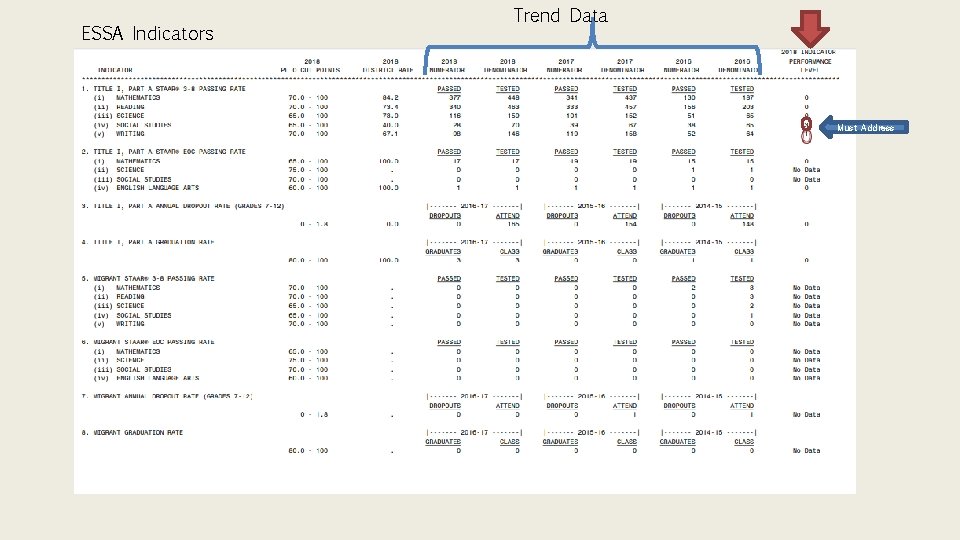Click heading "8. MIGRANT GRADUATION RATE"

click(132, 433)
